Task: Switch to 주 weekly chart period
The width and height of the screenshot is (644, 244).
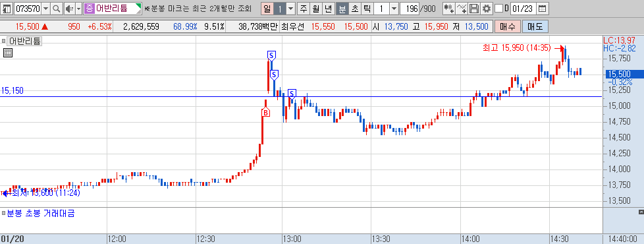Action: coord(304,8)
